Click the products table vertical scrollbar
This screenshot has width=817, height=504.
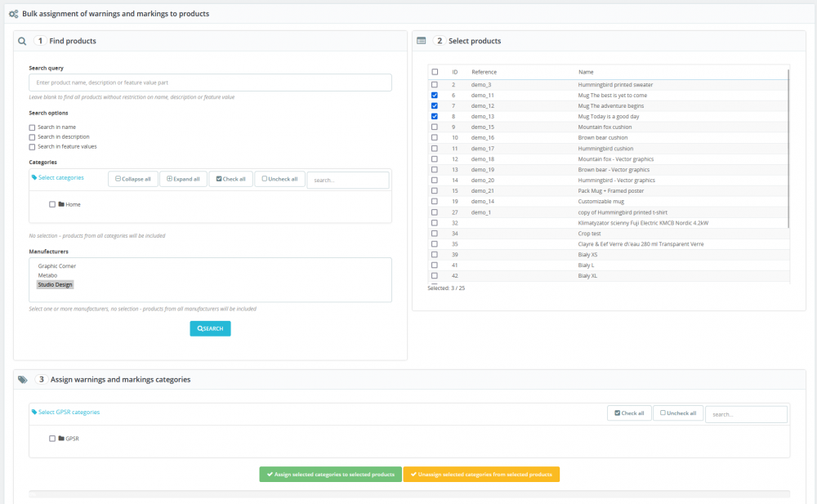(x=788, y=149)
